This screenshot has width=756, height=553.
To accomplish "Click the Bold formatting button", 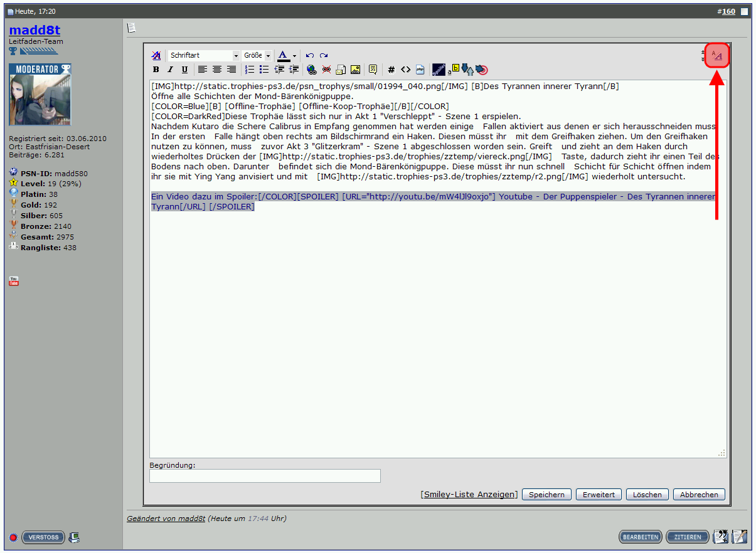I will (156, 70).
